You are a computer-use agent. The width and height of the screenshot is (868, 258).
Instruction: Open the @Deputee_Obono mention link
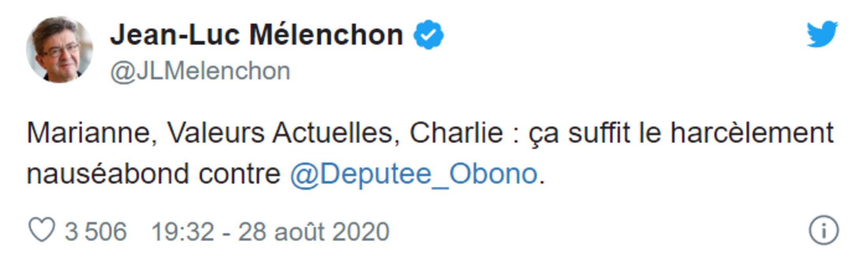tap(414, 174)
